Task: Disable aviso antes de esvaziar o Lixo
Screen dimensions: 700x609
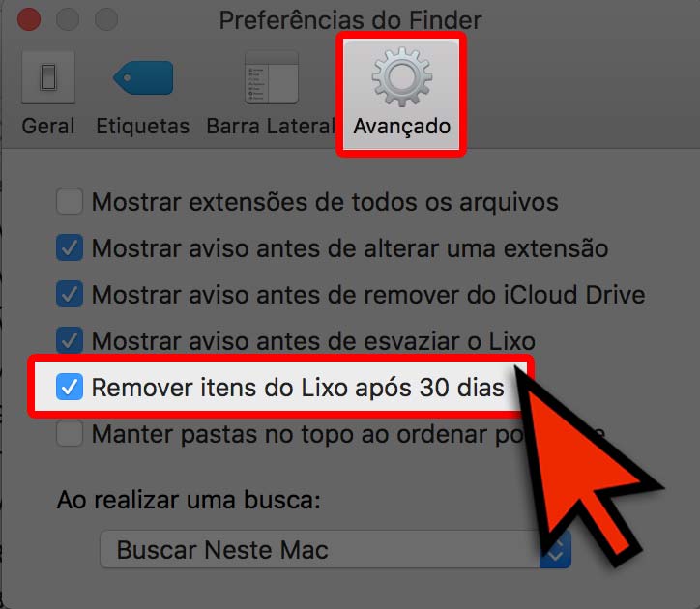Action: coord(70,340)
